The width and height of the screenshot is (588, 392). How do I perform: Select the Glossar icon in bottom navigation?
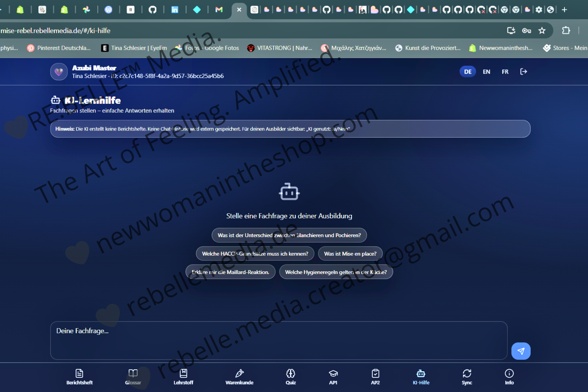(x=133, y=377)
